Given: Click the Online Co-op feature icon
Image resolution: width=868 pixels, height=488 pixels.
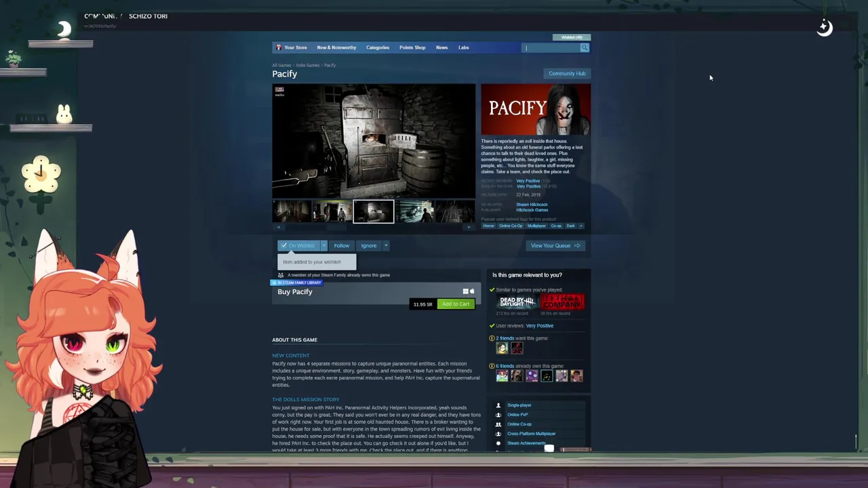Looking at the screenshot, I should point(498,424).
